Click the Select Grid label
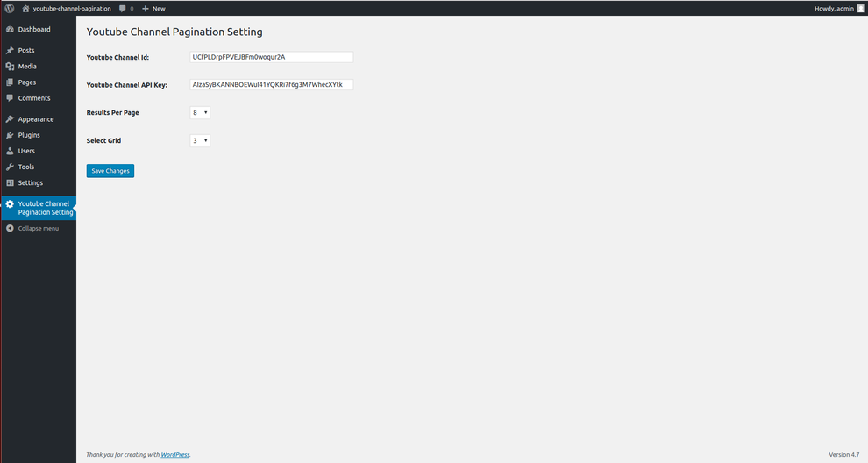Image resolution: width=868 pixels, height=463 pixels. [103, 140]
